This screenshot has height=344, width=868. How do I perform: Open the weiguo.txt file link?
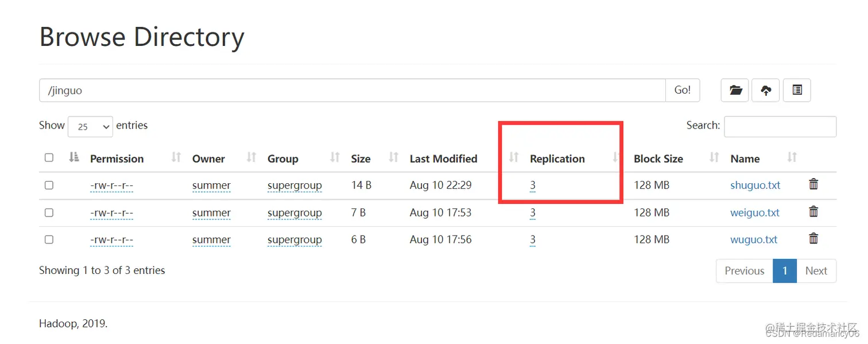755,212
